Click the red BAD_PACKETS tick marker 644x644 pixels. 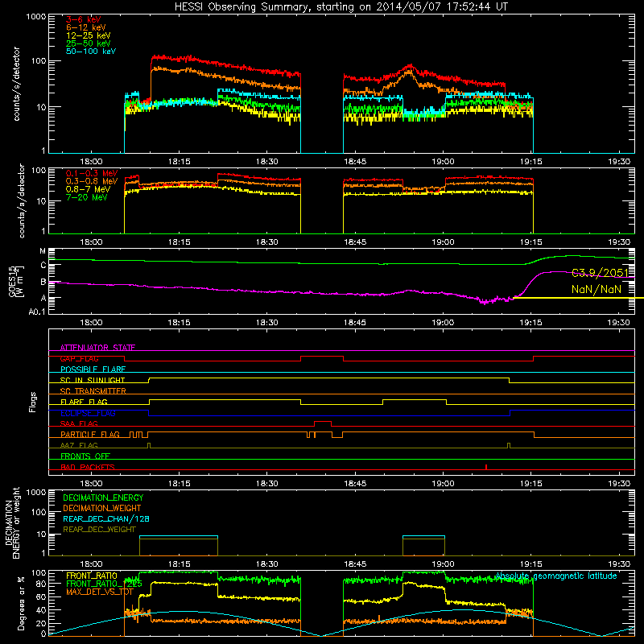click(486, 467)
